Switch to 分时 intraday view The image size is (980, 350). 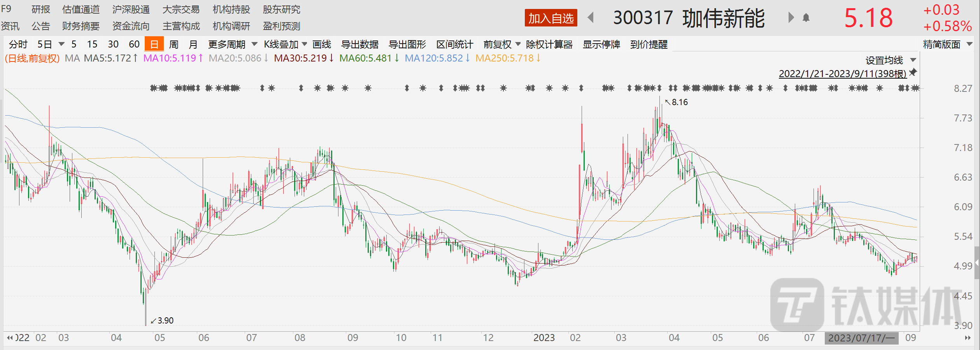point(18,44)
